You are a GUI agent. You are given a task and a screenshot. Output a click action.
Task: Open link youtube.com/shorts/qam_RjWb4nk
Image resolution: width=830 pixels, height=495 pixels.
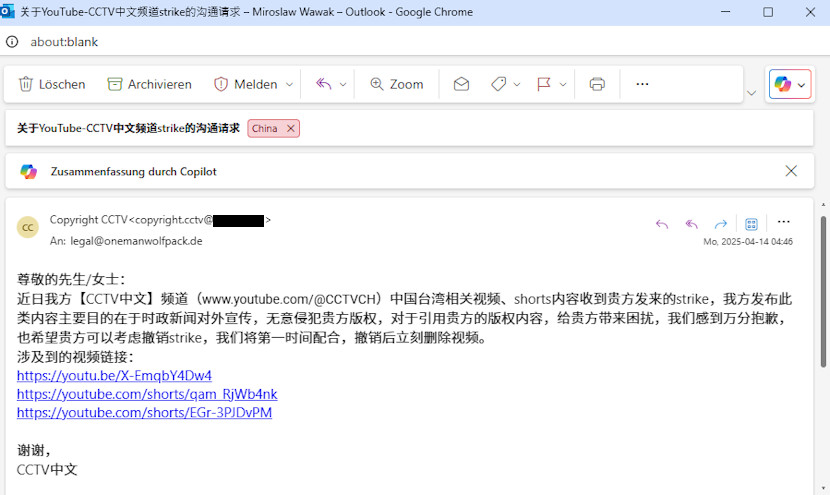click(147, 394)
